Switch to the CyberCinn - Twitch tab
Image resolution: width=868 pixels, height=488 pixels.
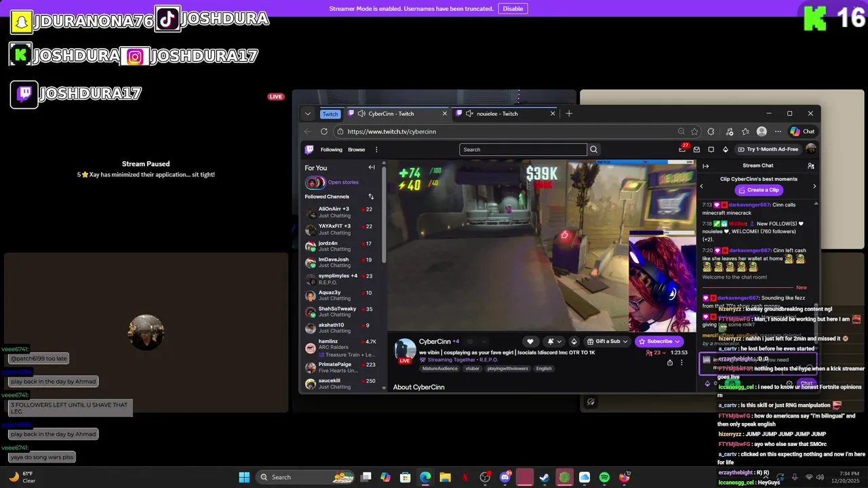pyautogui.click(x=399, y=114)
